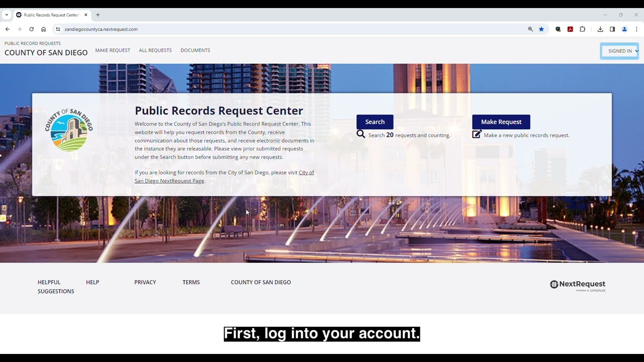This screenshot has height=362, width=644.
Task: Open the Chrome three-dot menu
Action: [636, 29]
